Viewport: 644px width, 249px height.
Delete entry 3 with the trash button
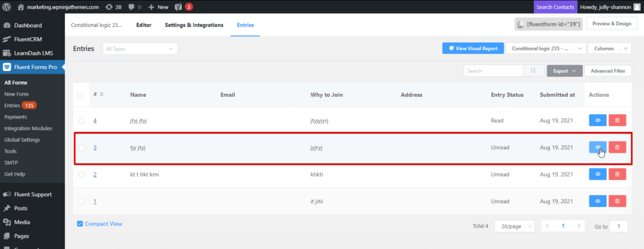618,147
